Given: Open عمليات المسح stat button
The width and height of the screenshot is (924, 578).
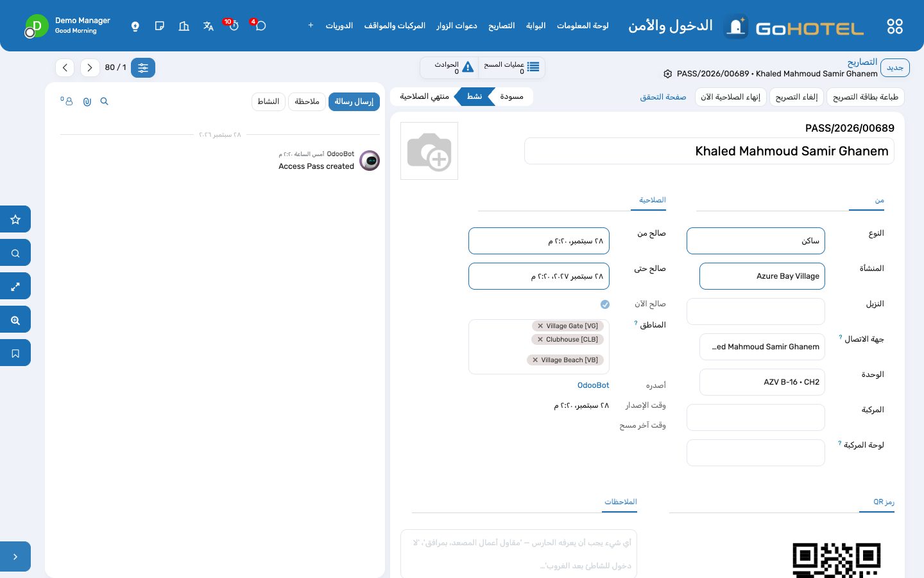Looking at the screenshot, I should [511, 67].
